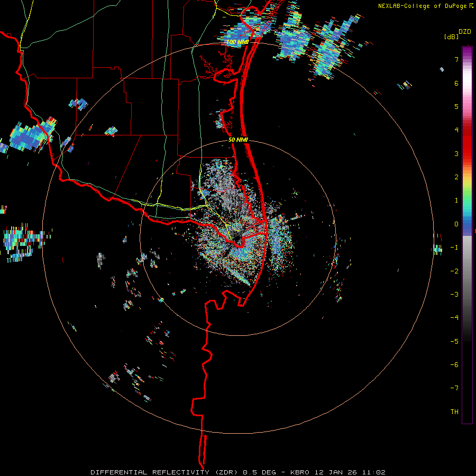Click the 1 value on color scale
The width and height of the screenshot is (476, 476).
456,200
